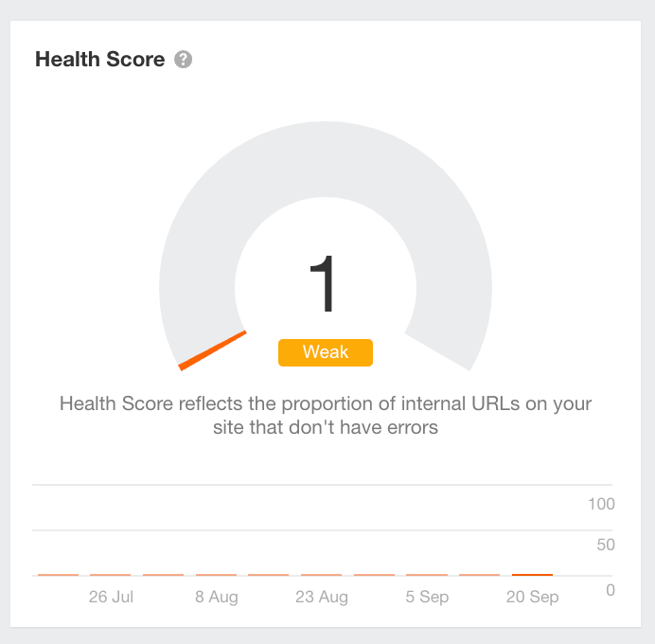This screenshot has width=655, height=644.
Task: Click the 23 Aug date label
Action: click(x=322, y=597)
